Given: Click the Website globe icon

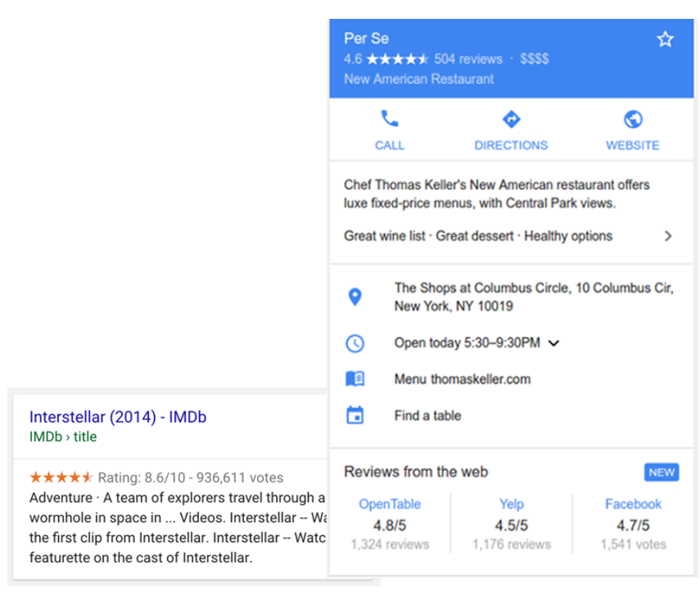Looking at the screenshot, I should 633,119.
